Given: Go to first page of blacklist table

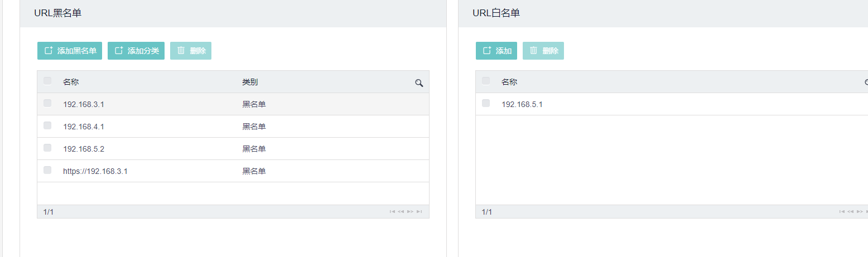Looking at the screenshot, I should (392, 212).
